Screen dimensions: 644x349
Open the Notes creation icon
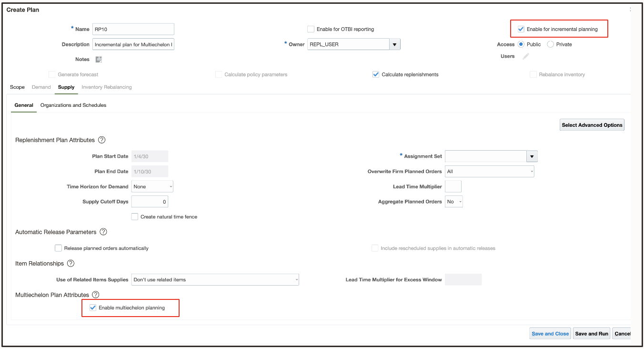click(x=99, y=59)
